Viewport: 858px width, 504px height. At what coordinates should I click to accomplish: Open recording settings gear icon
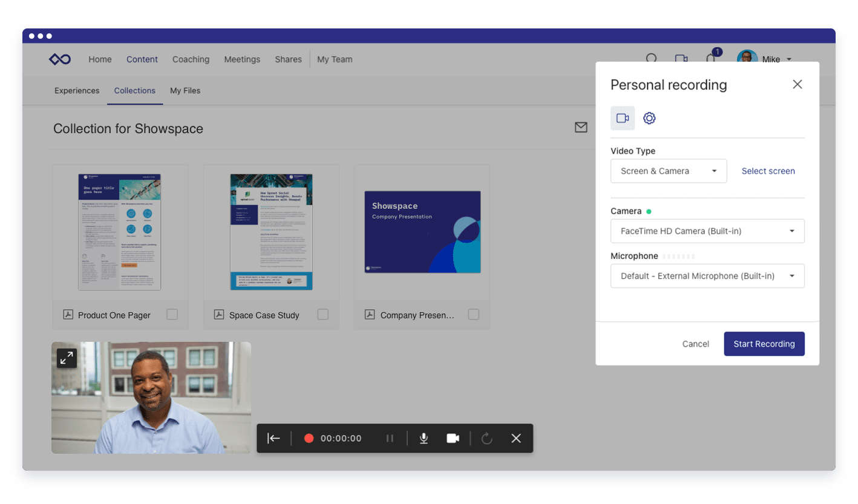click(x=649, y=119)
